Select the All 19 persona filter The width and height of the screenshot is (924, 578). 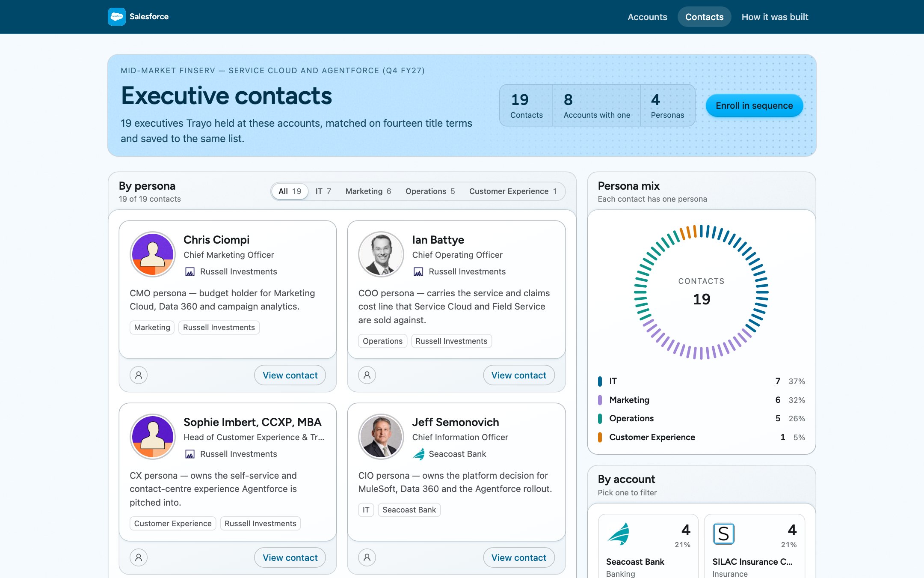tap(290, 191)
